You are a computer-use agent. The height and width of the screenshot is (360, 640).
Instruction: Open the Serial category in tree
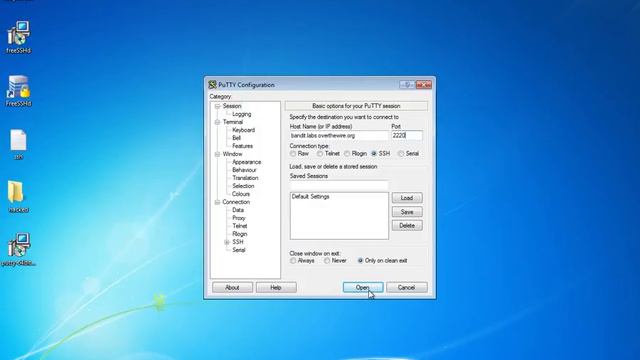click(x=239, y=250)
